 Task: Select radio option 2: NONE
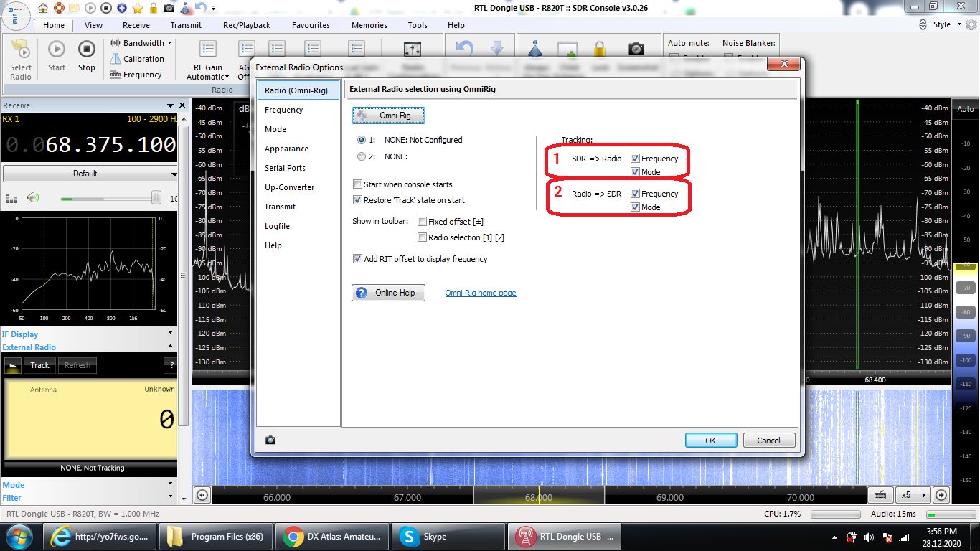[362, 156]
